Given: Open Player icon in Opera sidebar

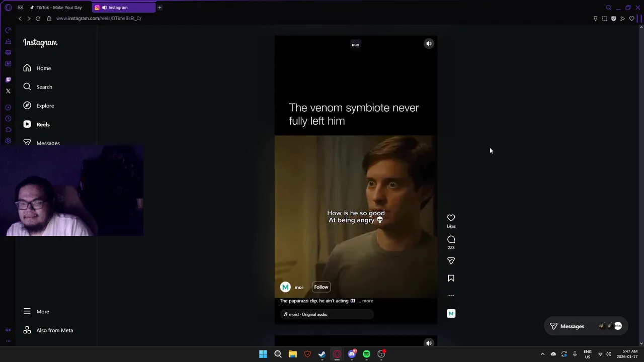Looking at the screenshot, I should pyautogui.click(x=8, y=108).
